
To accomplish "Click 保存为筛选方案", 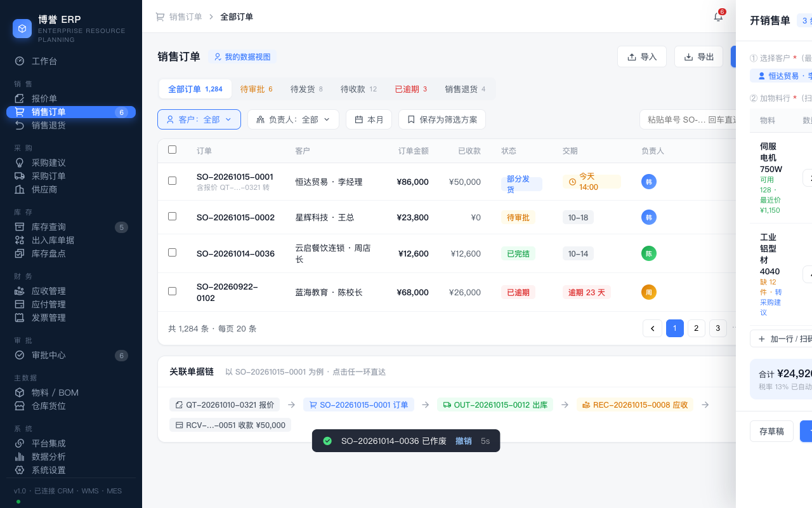I will [442, 119].
